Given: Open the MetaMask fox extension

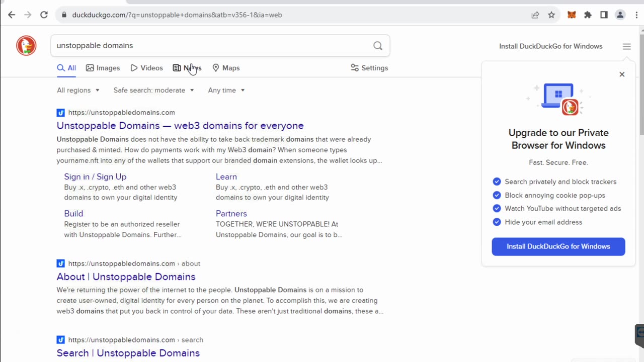Looking at the screenshot, I should pos(572,15).
